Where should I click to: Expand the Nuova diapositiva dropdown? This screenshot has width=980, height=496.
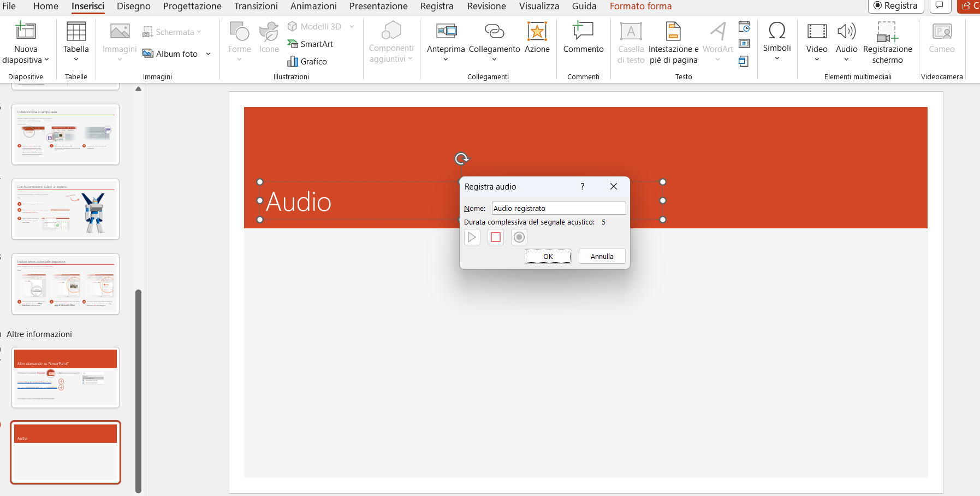tap(26, 60)
